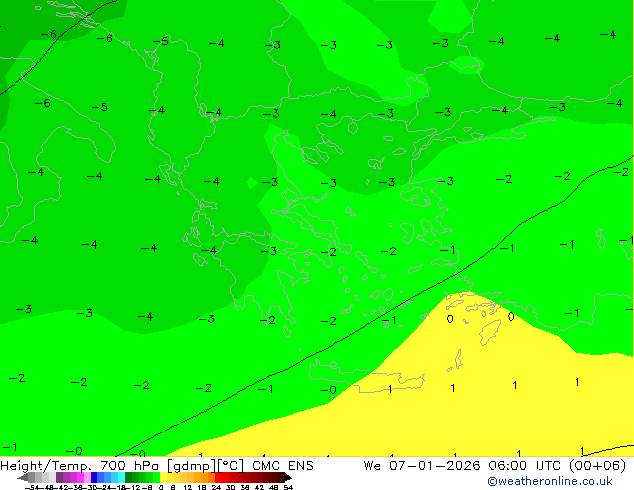Select the yellow swatch in the colour scale

(x=163, y=477)
